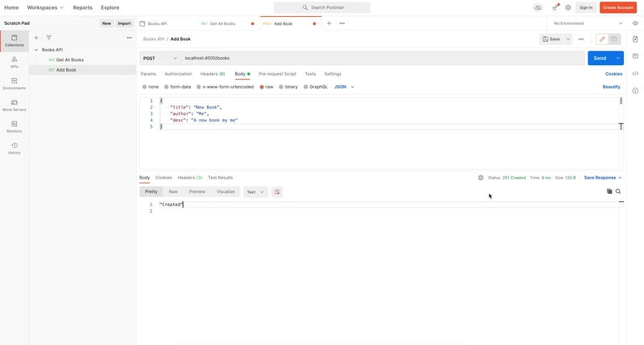This screenshot has height=345, width=644.
Task: Click the pencil edit mode icon
Action: 602,39
